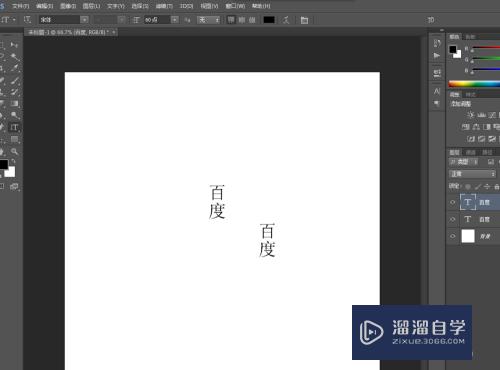Screen dimensions: 500x370
Task: Add an Invert adjustment
Action: point(471,139)
